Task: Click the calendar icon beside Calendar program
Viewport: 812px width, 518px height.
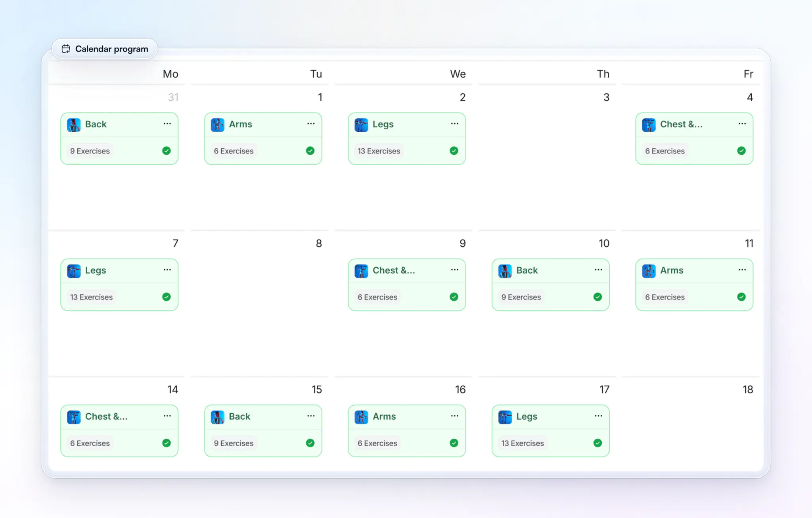Action: click(x=66, y=49)
